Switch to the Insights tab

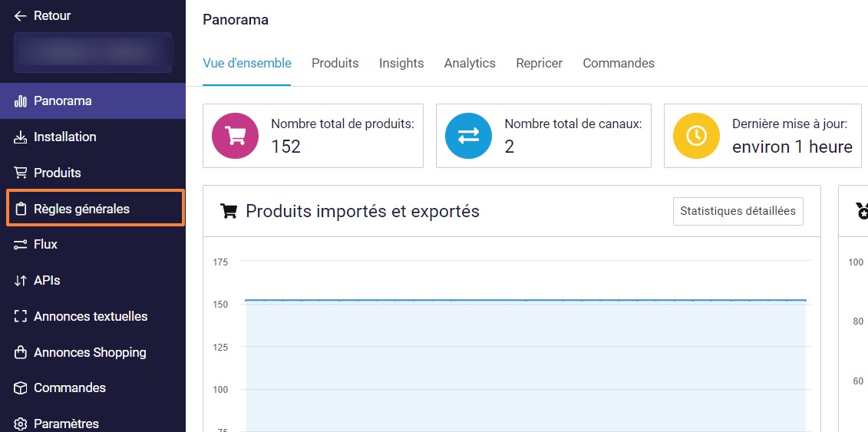coord(401,64)
